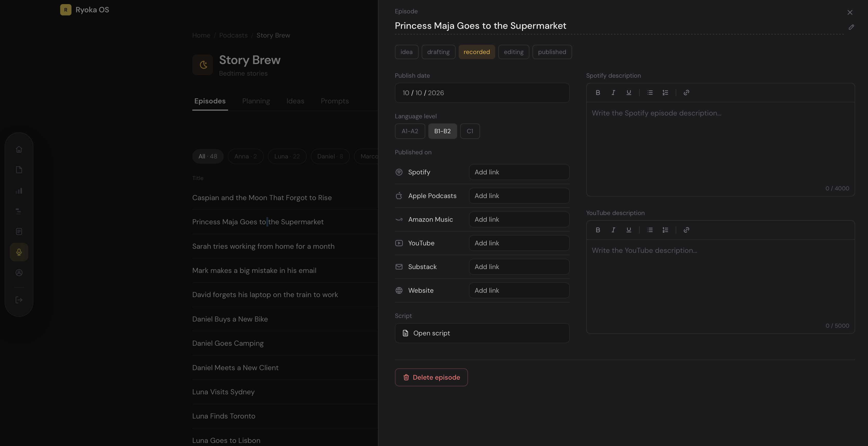This screenshot has width=868, height=446.
Task: Open the publish date picker field
Action: [482, 93]
